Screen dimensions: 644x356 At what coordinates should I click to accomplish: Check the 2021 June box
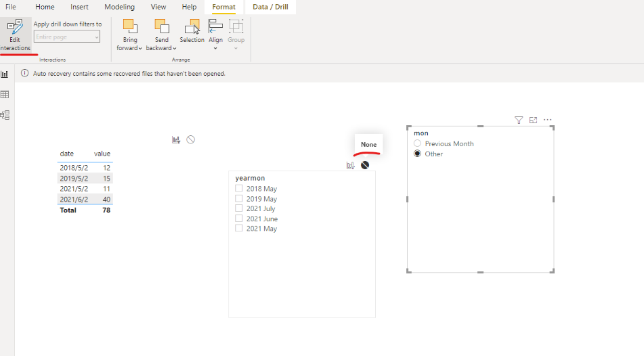(238, 219)
